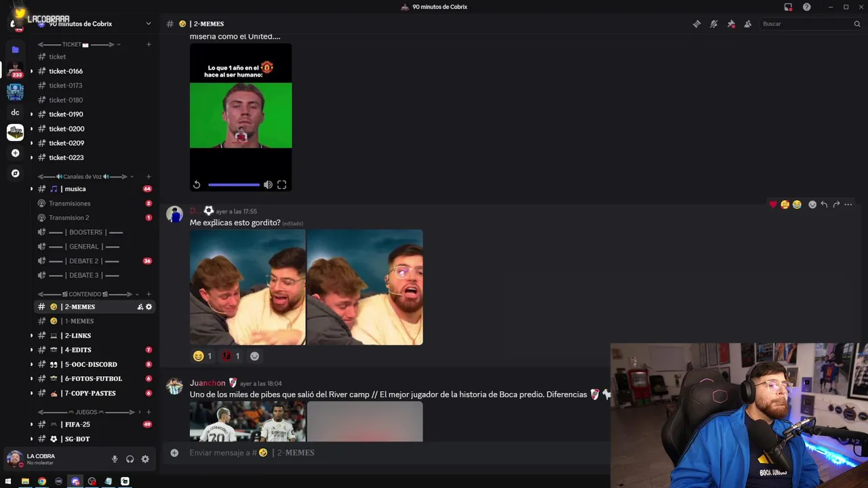The height and width of the screenshot is (488, 868).
Task: Add heart reaction from message toolbar
Action: [773, 205]
